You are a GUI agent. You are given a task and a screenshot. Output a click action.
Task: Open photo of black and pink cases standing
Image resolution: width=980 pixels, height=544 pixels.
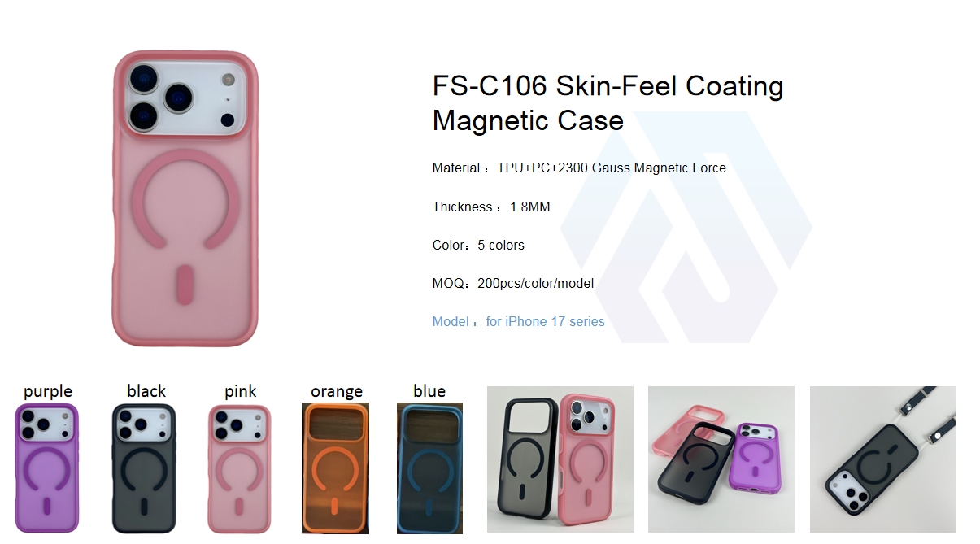(x=560, y=459)
